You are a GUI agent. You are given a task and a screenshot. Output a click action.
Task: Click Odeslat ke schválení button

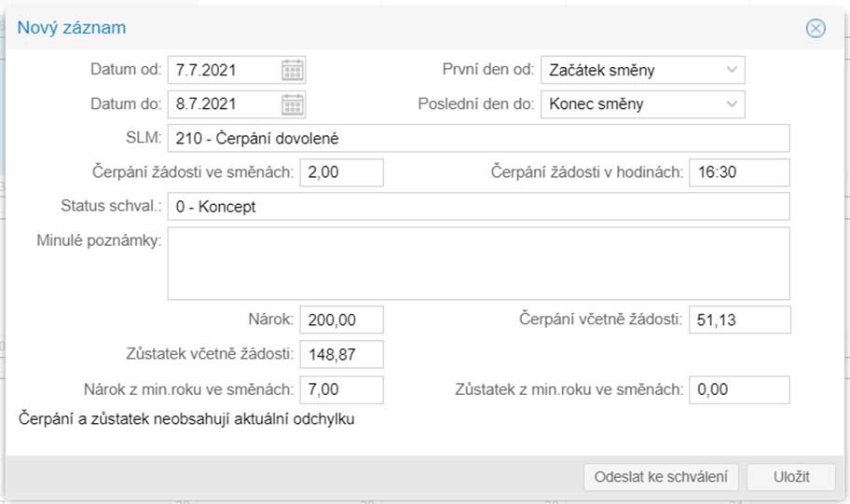point(661,477)
